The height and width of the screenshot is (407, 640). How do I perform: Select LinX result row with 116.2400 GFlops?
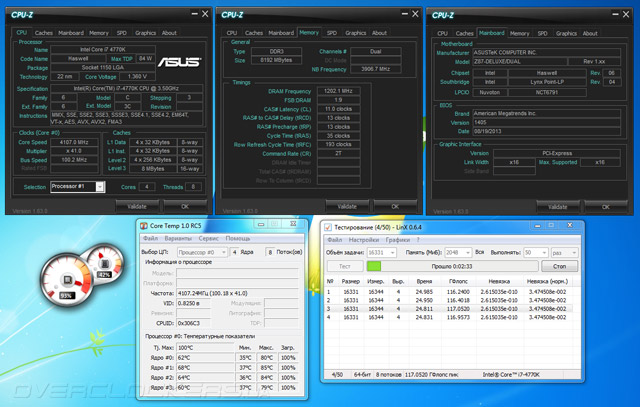tap(448, 292)
